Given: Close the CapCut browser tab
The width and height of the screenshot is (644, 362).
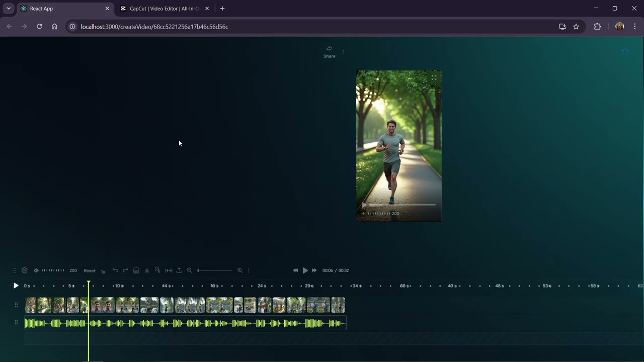Looking at the screenshot, I should click(x=207, y=9).
